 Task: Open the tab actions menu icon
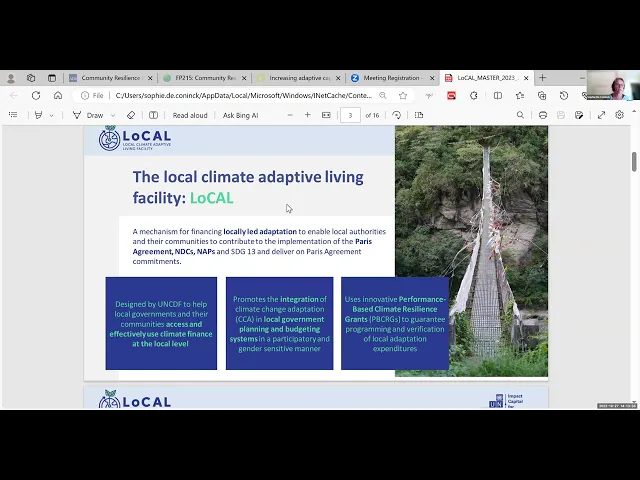point(52,78)
